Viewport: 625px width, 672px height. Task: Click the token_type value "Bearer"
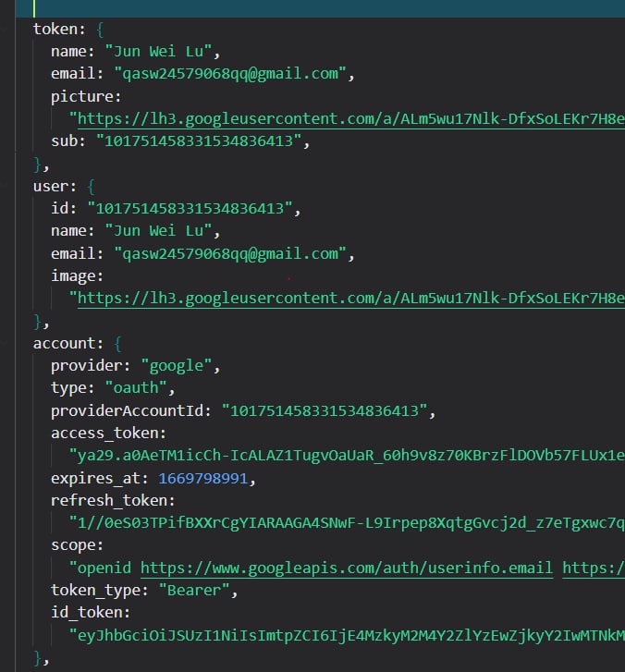[x=194, y=591]
